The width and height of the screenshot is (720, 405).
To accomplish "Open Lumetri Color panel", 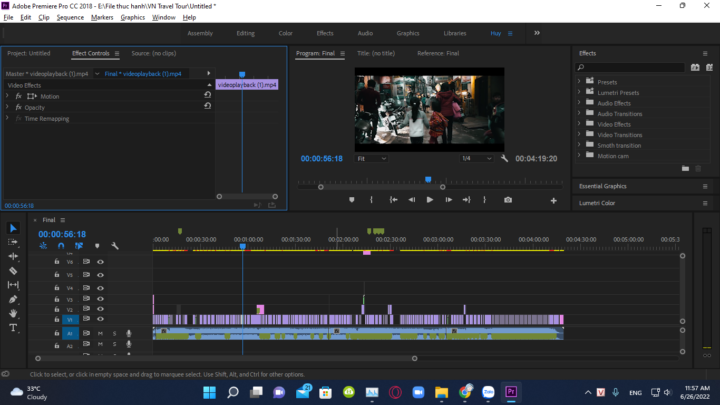I will click(x=597, y=203).
